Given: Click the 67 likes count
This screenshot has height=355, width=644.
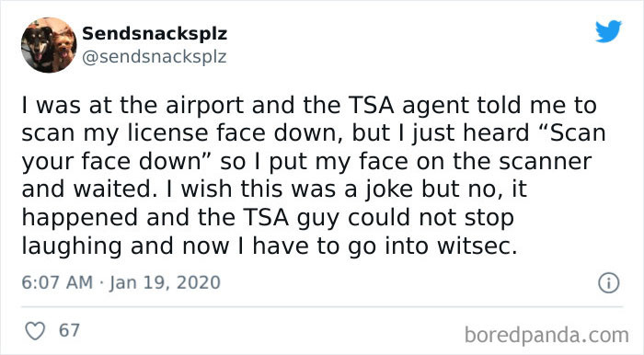Looking at the screenshot, I should tap(69, 330).
